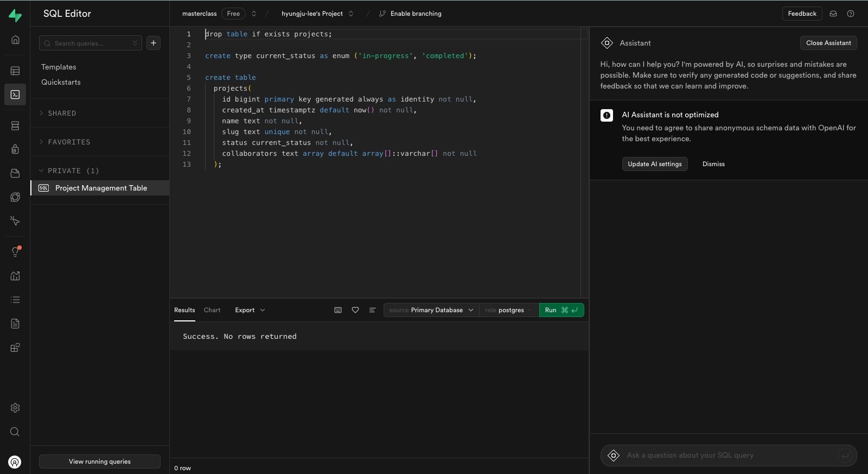Click the 'Success. No rows returned' message
Image resolution: width=868 pixels, height=474 pixels.
click(240, 337)
